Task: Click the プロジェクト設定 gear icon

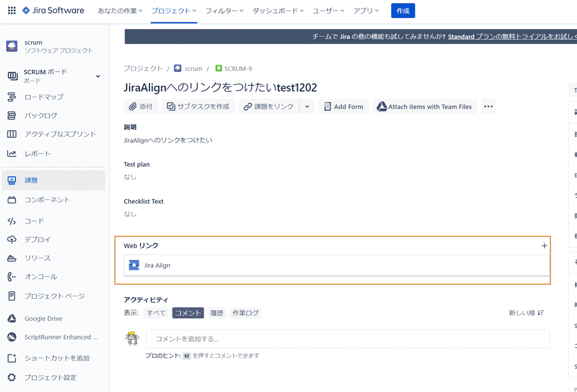Action: coord(12,377)
